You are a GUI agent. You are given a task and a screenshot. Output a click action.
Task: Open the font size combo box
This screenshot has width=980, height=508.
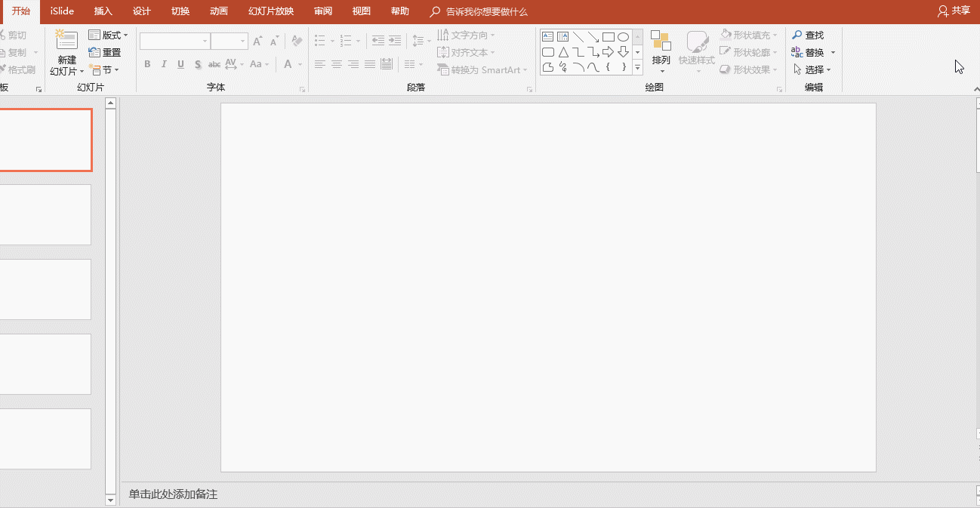[x=230, y=41]
